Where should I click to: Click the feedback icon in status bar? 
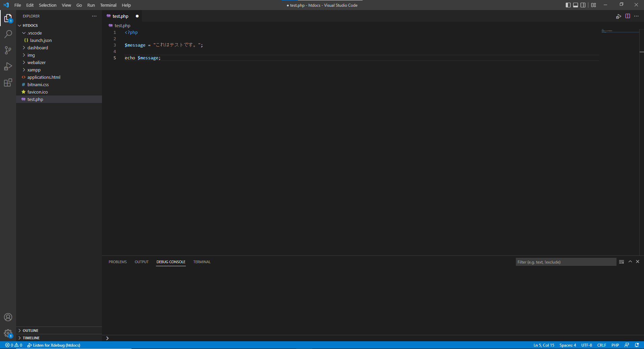point(627,345)
